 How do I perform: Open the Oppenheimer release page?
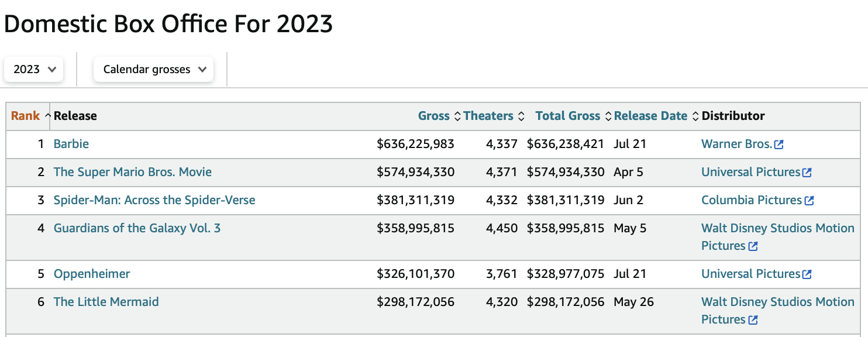pyautogui.click(x=92, y=274)
